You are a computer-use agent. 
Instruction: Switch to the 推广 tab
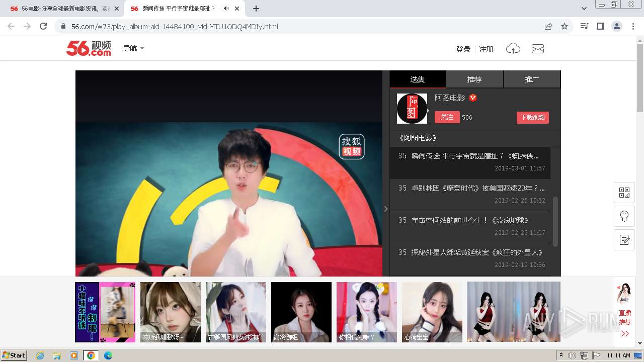(x=532, y=79)
